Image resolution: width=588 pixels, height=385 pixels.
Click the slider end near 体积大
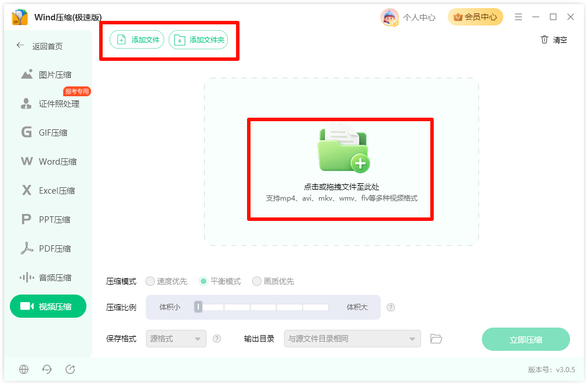pyautogui.click(x=316, y=307)
